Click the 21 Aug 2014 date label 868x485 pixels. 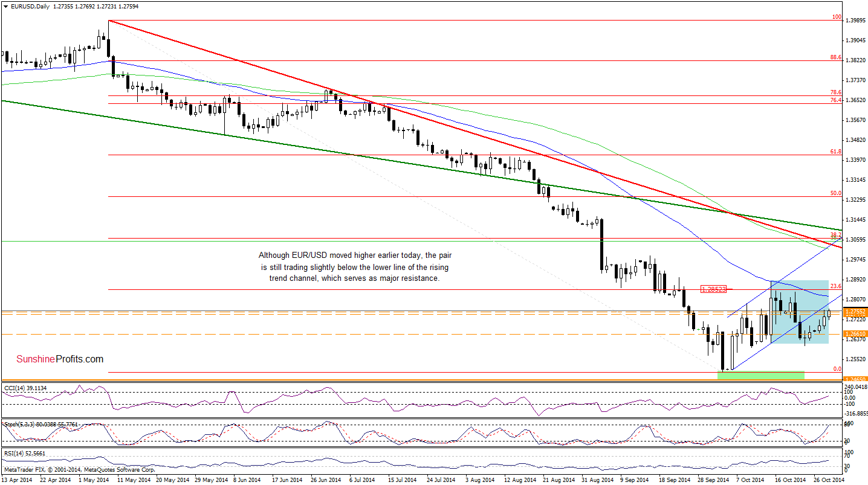(x=559, y=480)
